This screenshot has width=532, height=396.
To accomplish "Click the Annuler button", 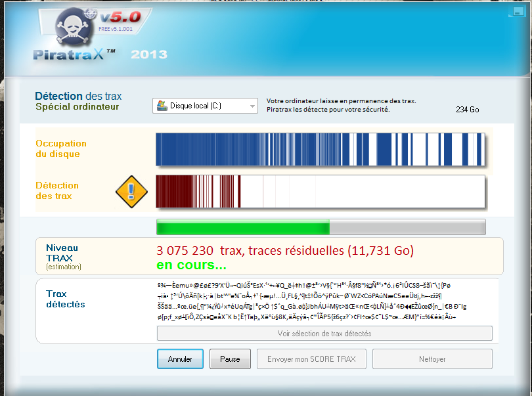I will (180, 359).
